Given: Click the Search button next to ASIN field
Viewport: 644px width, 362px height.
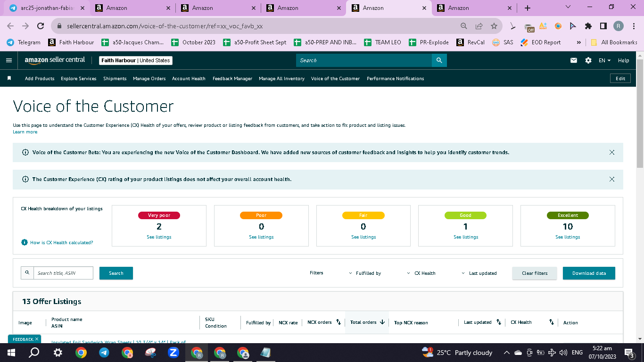Looking at the screenshot, I should (x=116, y=273).
